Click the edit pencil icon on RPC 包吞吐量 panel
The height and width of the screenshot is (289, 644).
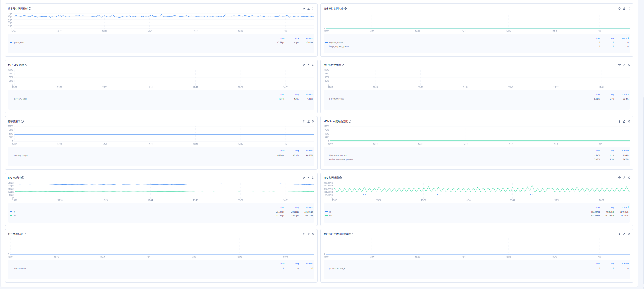pyautogui.click(x=624, y=178)
